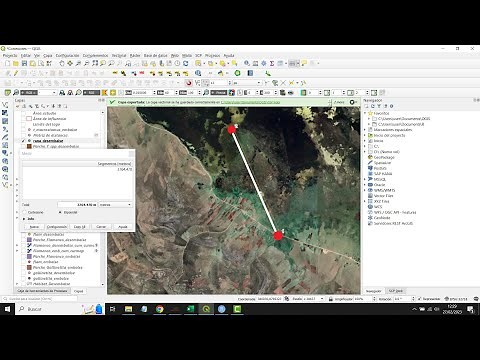The height and width of the screenshot is (360, 480).
Task: Click the refresh icon in Navegador panel
Action: tap(373, 106)
